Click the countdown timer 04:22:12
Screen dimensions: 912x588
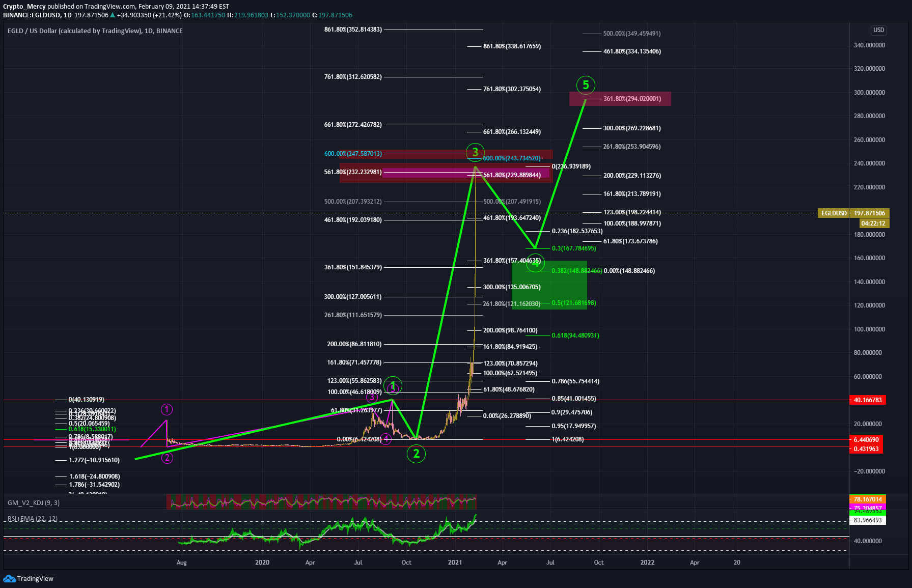(x=874, y=223)
